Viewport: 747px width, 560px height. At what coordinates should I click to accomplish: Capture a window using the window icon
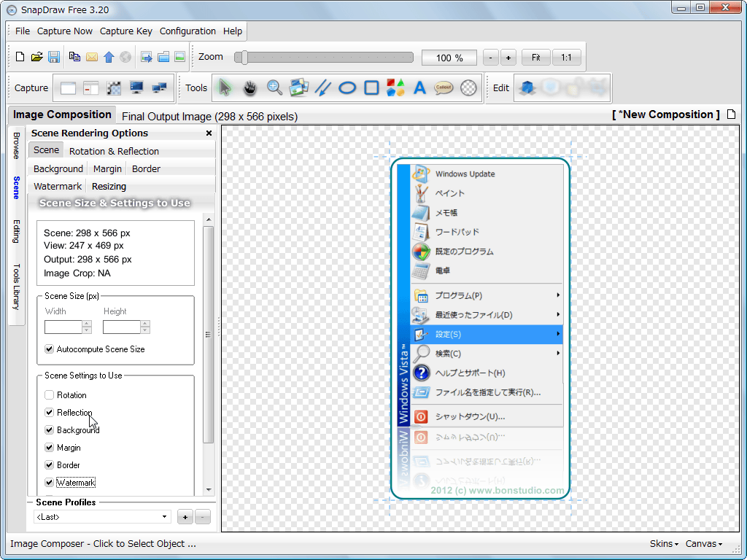pyautogui.click(x=68, y=88)
